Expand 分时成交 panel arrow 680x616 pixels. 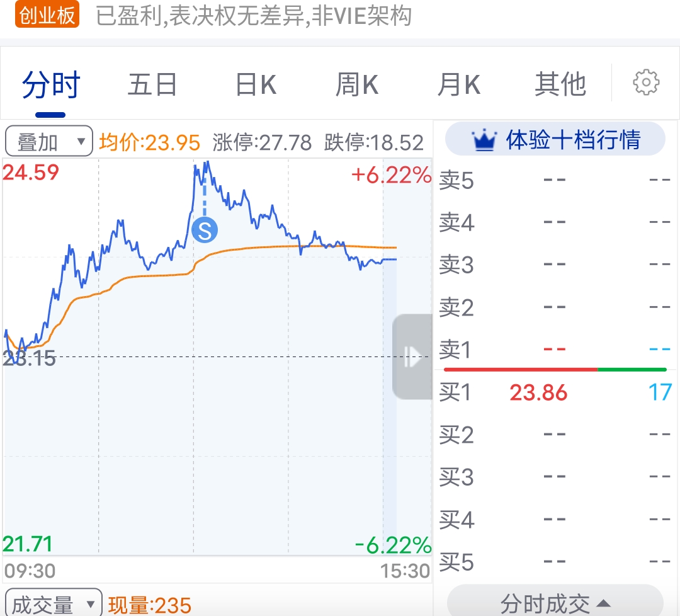[x=604, y=603]
